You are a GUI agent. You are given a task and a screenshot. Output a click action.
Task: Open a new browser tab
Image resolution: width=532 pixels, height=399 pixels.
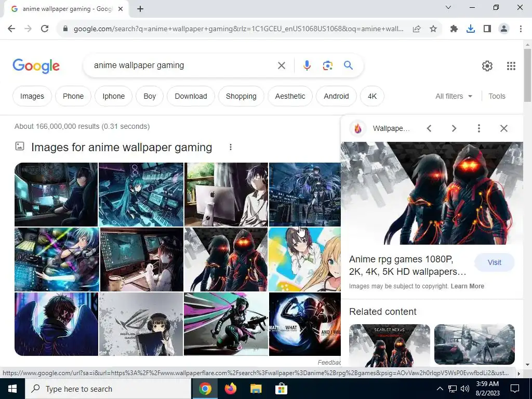[x=140, y=9]
